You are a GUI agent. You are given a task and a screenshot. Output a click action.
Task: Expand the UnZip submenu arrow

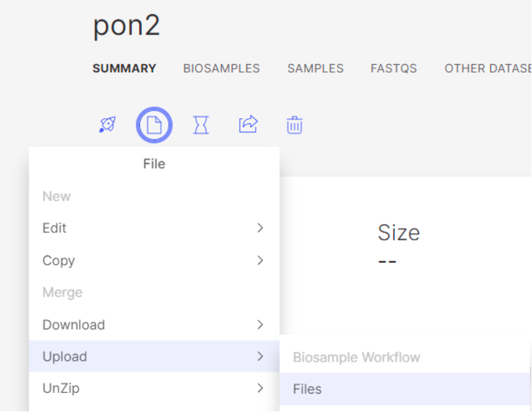click(x=260, y=388)
